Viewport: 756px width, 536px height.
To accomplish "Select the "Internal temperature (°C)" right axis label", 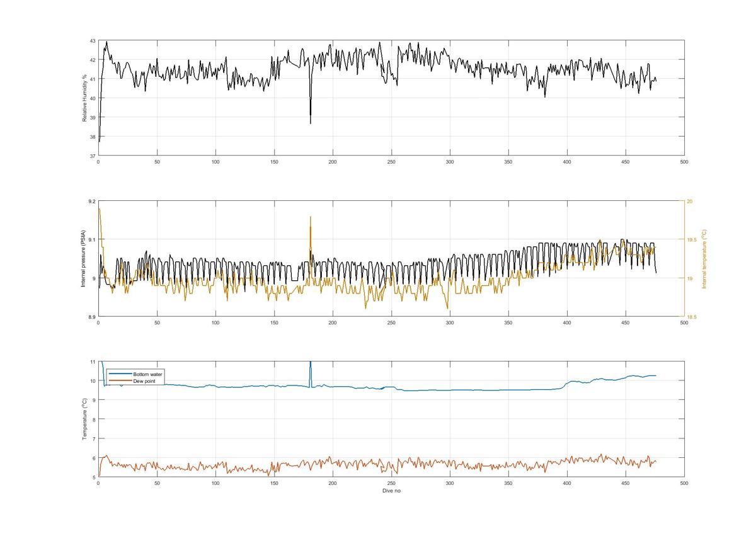I will [x=704, y=259].
